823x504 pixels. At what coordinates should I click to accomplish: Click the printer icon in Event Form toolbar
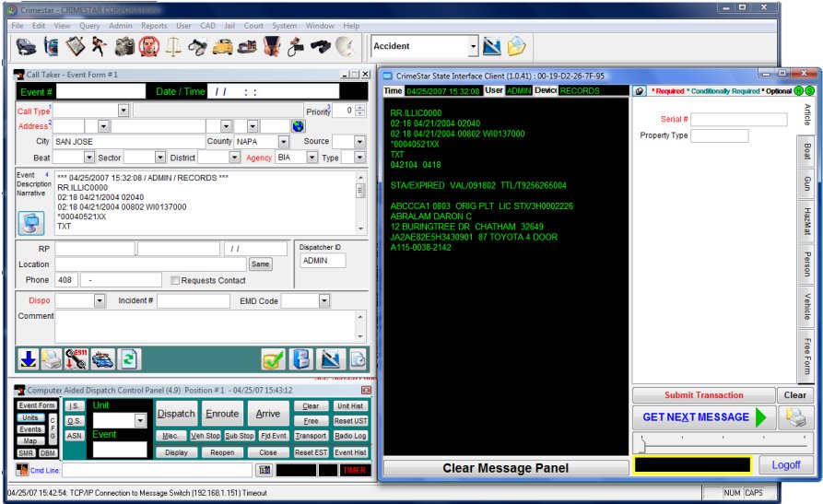(x=52, y=359)
